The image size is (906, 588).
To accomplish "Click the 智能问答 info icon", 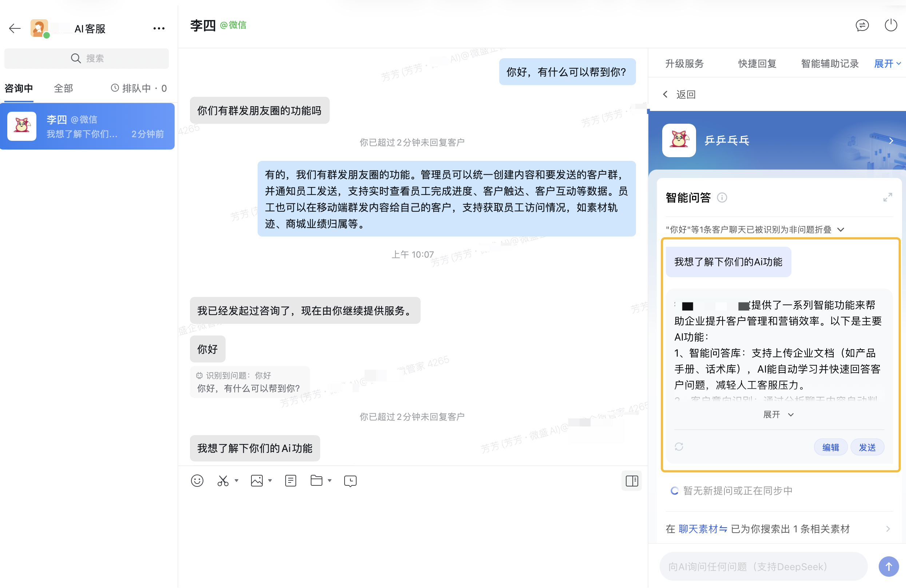I will click(x=722, y=198).
